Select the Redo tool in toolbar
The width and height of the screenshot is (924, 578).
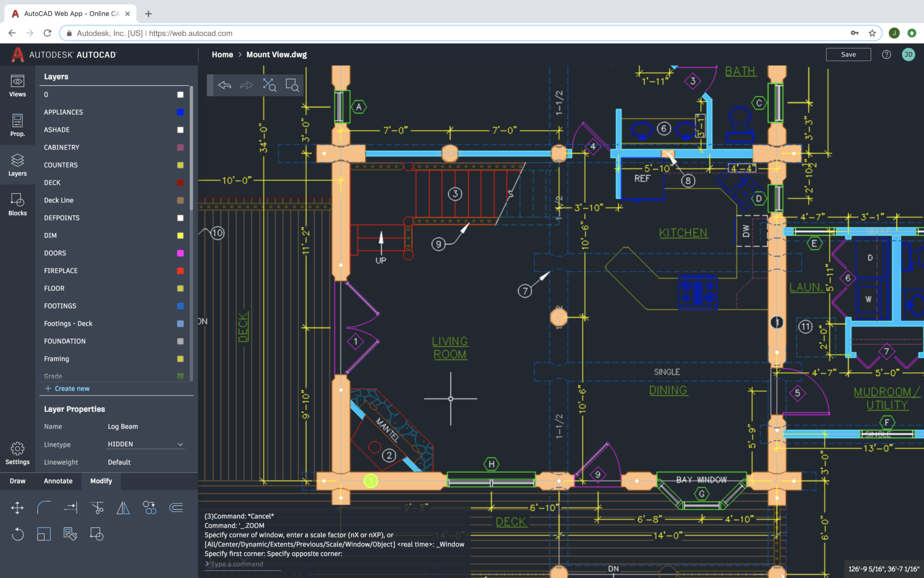pos(246,84)
